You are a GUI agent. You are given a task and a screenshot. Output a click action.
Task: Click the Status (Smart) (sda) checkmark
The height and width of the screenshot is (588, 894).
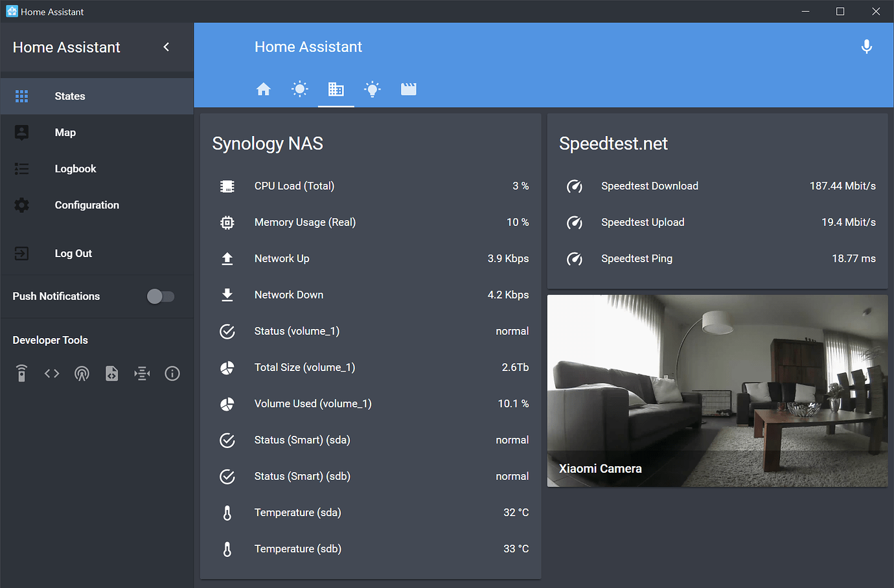[227, 440]
